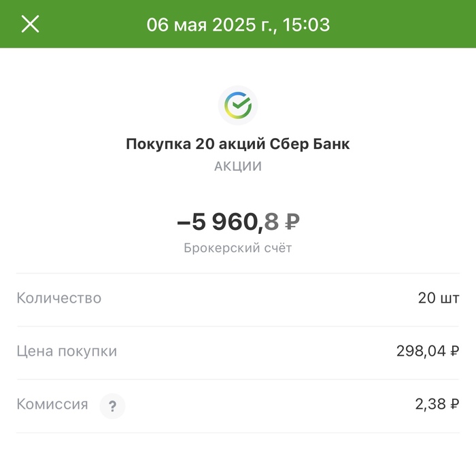
Task: Click the ruble sign of total amount
Action: tap(292, 222)
